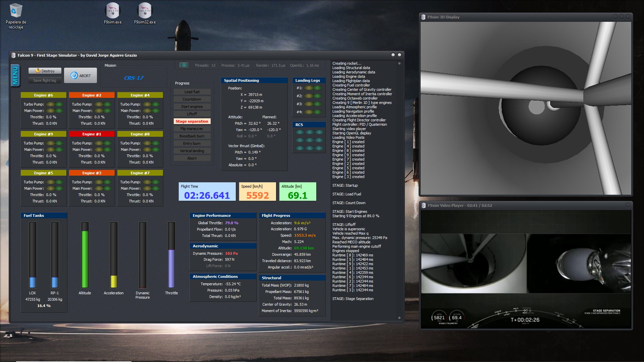Screen dimensions: 644x362
Task: Click Engine #8 Main Power indicator lights
Action: pos(152,149)
